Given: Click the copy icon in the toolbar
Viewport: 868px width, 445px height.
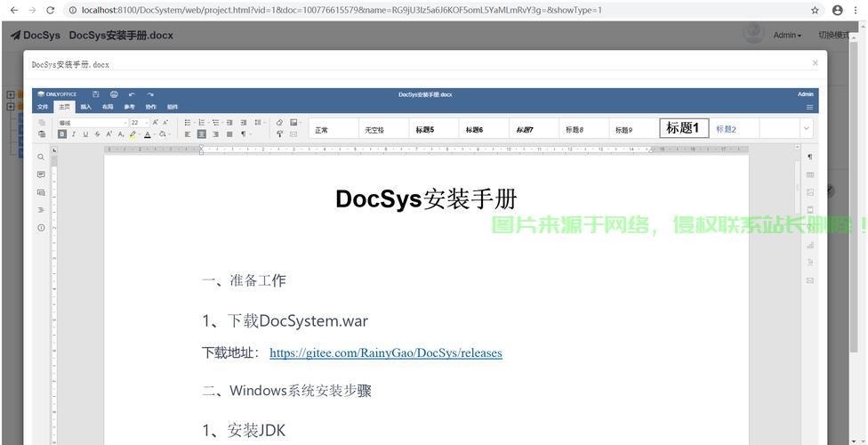Looking at the screenshot, I should point(42,123).
